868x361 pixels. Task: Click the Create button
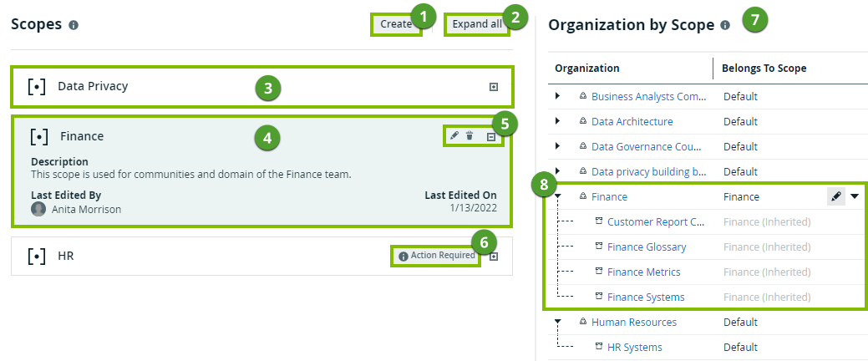396,24
